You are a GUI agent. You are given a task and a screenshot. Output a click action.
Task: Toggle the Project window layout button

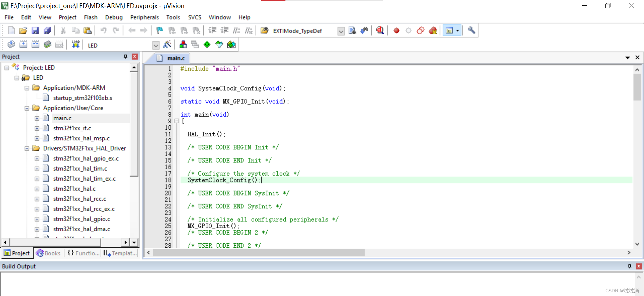click(449, 31)
